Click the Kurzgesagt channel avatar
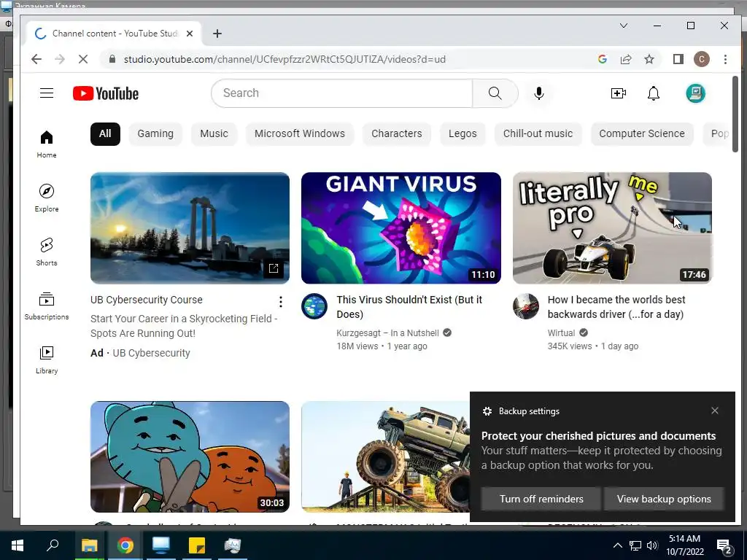Image resolution: width=747 pixels, height=560 pixels. tap(314, 306)
